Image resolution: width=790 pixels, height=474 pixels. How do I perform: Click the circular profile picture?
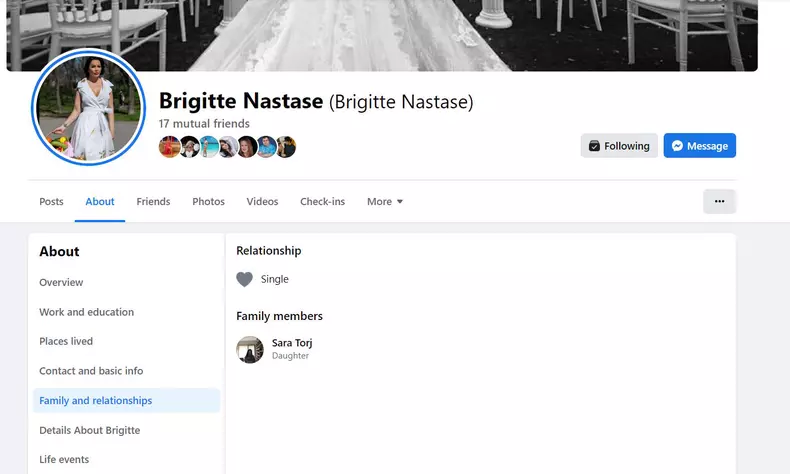(89, 108)
